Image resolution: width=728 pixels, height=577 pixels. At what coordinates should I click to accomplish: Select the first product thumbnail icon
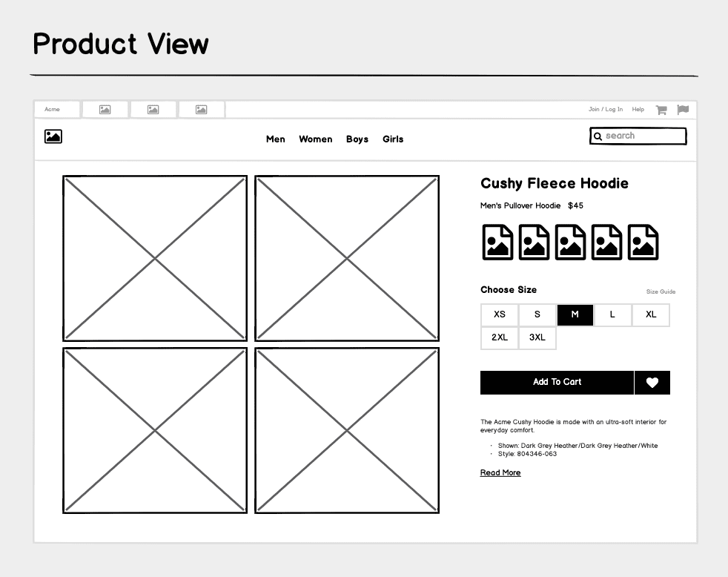(x=497, y=242)
